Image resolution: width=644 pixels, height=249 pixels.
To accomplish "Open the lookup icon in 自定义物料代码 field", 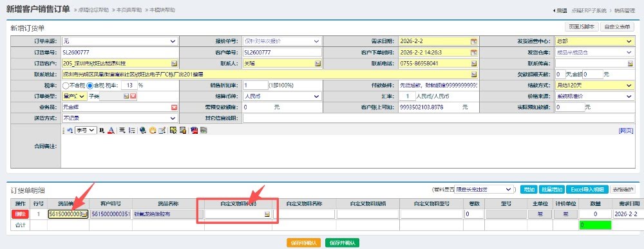I will pyautogui.click(x=267, y=214).
